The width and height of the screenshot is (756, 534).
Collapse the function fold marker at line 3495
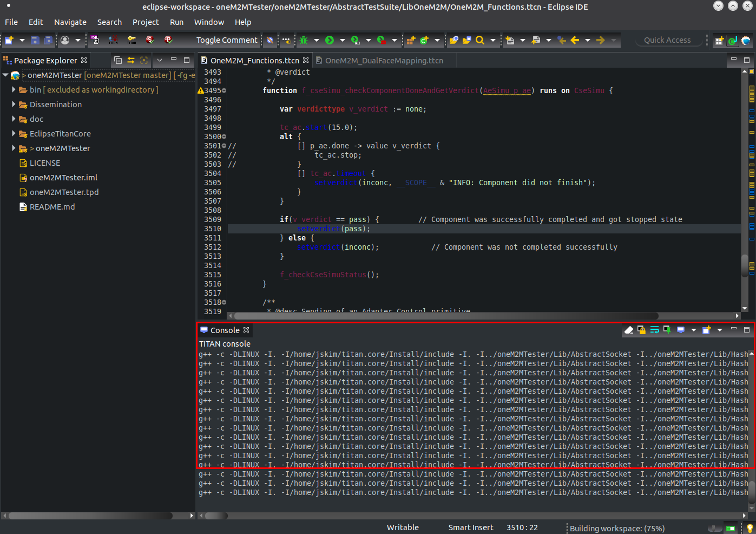(224, 90)
